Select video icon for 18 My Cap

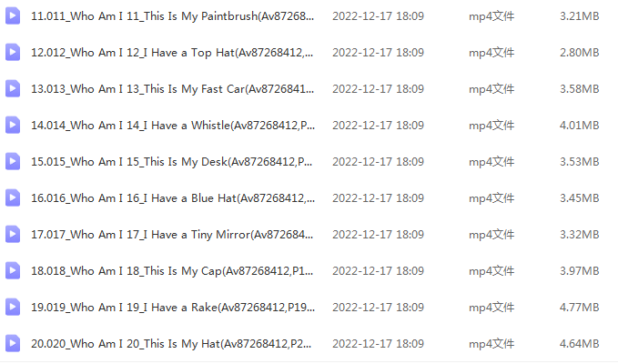13,271
